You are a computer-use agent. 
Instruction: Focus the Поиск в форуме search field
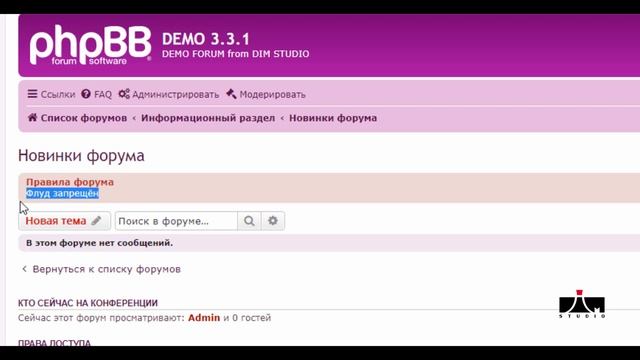pos(176,221)
